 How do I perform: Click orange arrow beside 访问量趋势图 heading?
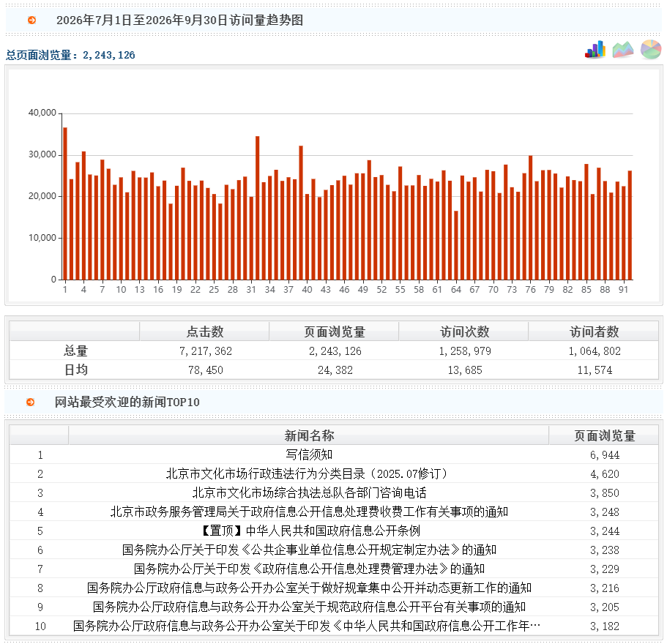32,20
